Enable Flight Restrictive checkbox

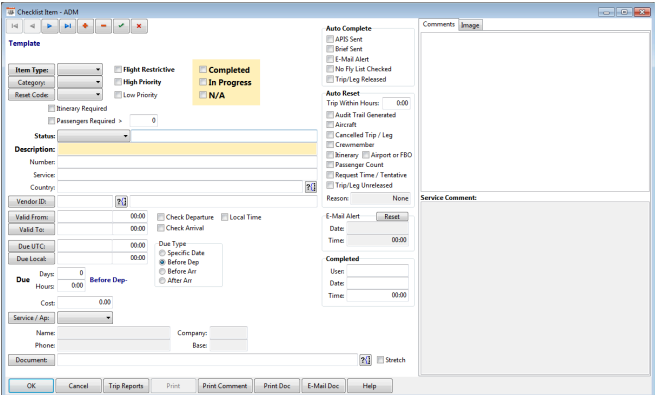click(118, 69)
